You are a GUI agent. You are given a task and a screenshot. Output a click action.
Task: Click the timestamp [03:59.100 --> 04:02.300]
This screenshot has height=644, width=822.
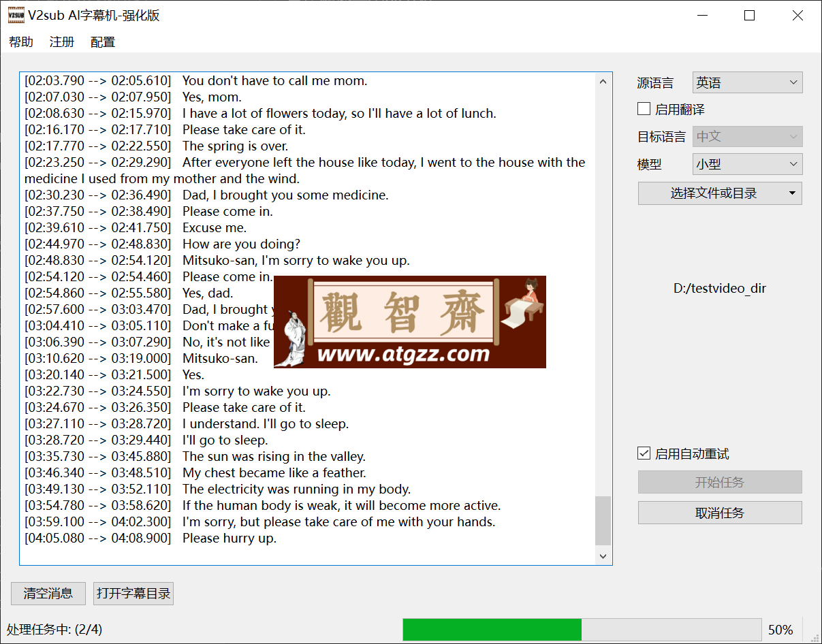tap(98, 521)
